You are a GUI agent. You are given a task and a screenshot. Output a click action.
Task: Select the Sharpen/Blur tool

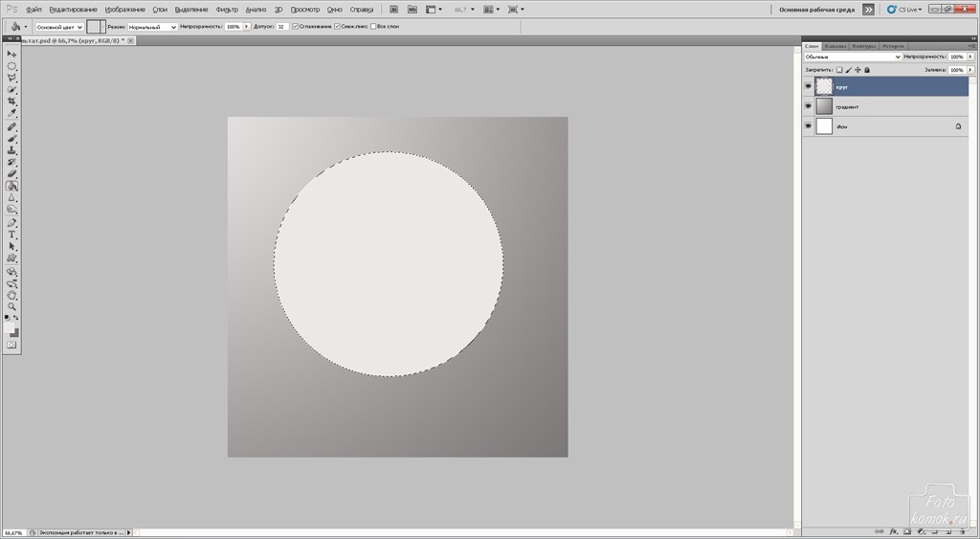click(11, 197)
